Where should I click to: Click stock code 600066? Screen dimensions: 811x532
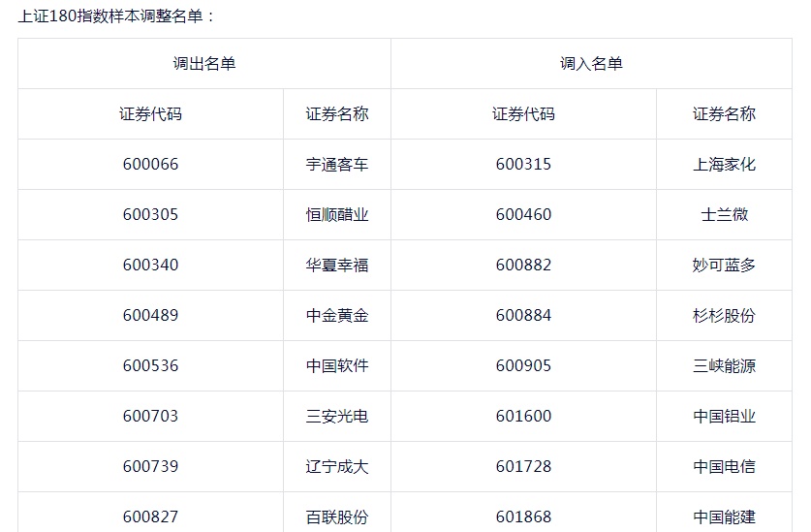tap(150, 164)
